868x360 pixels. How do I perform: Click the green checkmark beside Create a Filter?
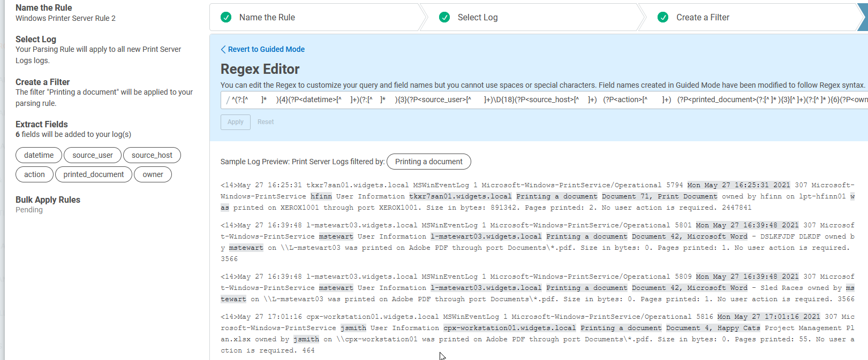[x=663, y=17]
